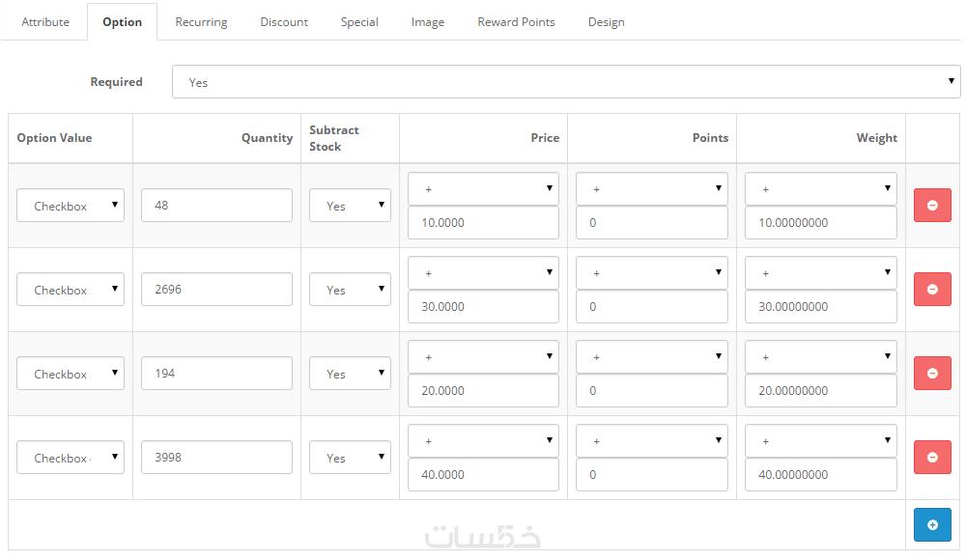This screenshot has height=560, width=966.
Task: Open the Required dropdown
Action: click(x=566, y=82)
